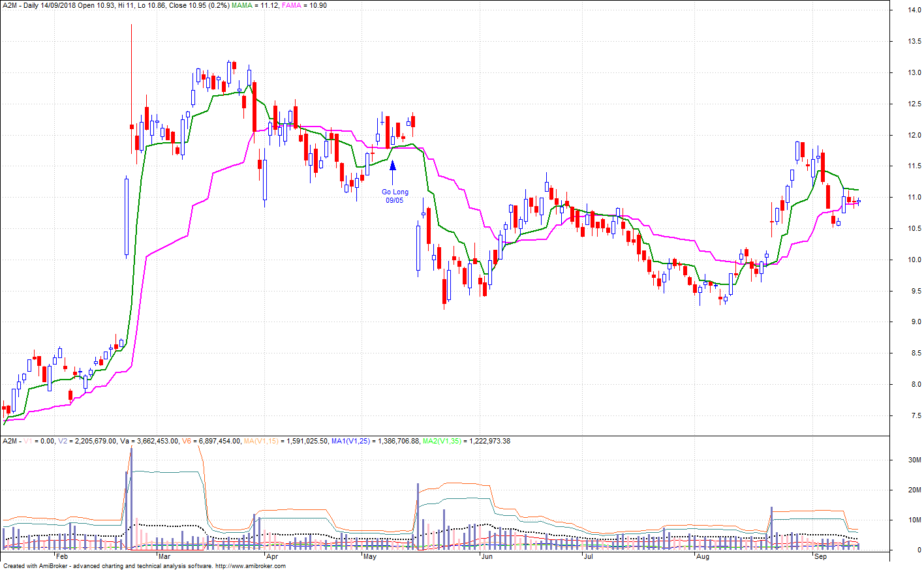This screenshot has height=570, width=924.
Task: Click the Jul label on time axis
Action: pyautogui.click(x=588, y=557)
